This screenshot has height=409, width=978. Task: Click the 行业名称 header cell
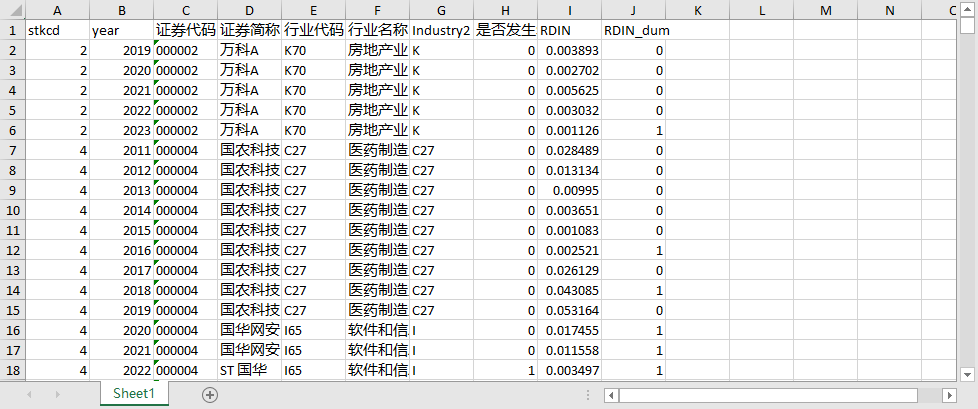click(378, 30)
